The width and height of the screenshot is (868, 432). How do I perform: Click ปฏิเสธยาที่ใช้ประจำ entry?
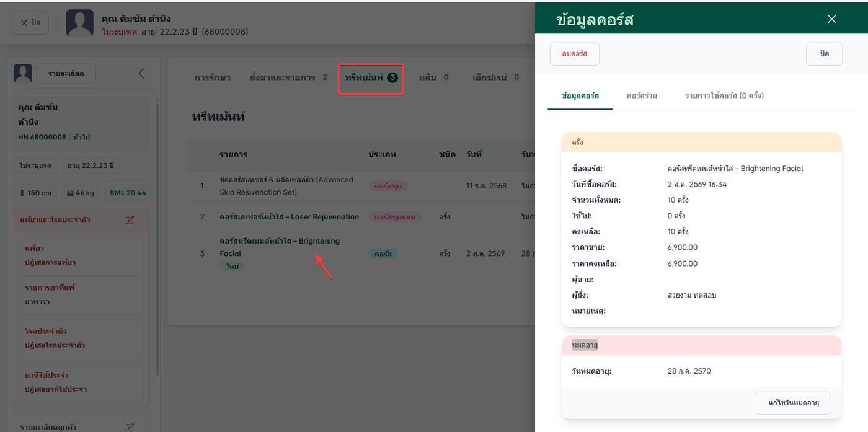(x=56, y=389)
